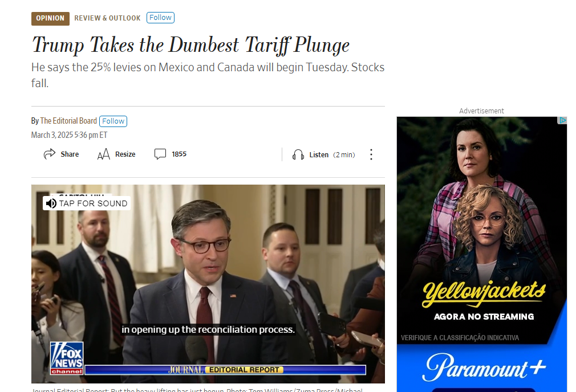Click the headphones Listen icon
Screen dimensions: 576x392
pos(298,155)
